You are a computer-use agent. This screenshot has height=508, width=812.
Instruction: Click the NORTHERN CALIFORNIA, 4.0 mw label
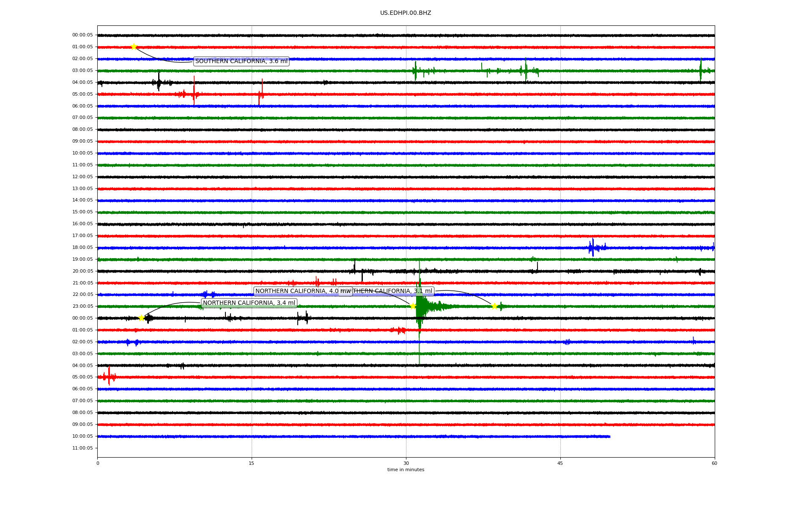click(x=296, y=291)
